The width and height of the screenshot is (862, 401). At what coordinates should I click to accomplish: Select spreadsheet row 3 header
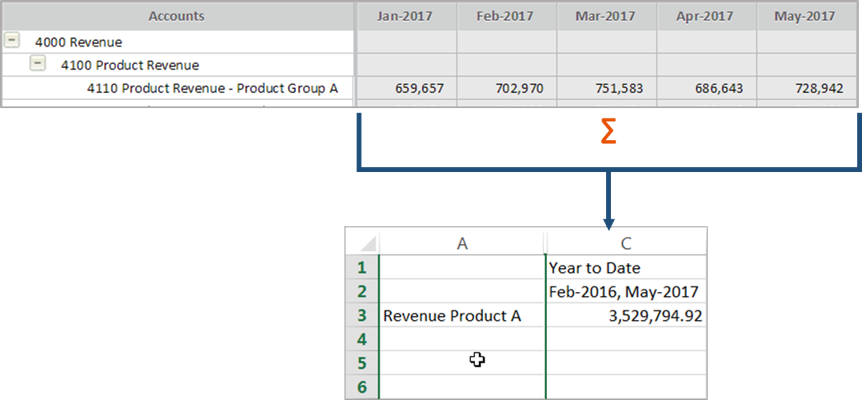[x=362, y=315]
